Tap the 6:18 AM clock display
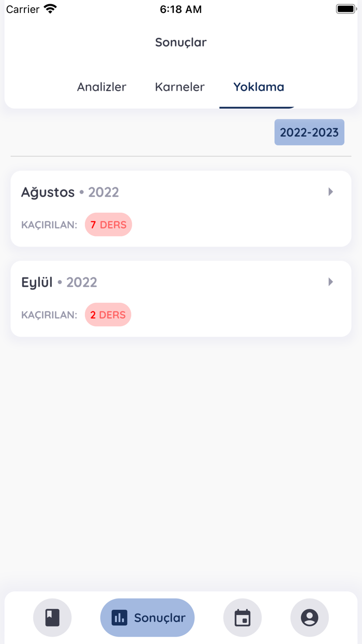This screenshot has width=362, height=644. click(180, 9)
